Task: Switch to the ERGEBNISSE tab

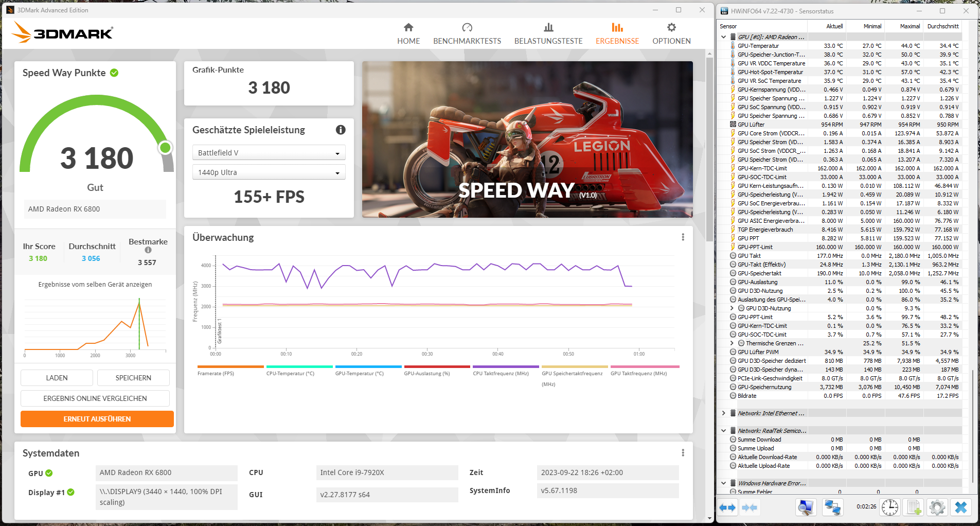Action: (x=617, y=34)
